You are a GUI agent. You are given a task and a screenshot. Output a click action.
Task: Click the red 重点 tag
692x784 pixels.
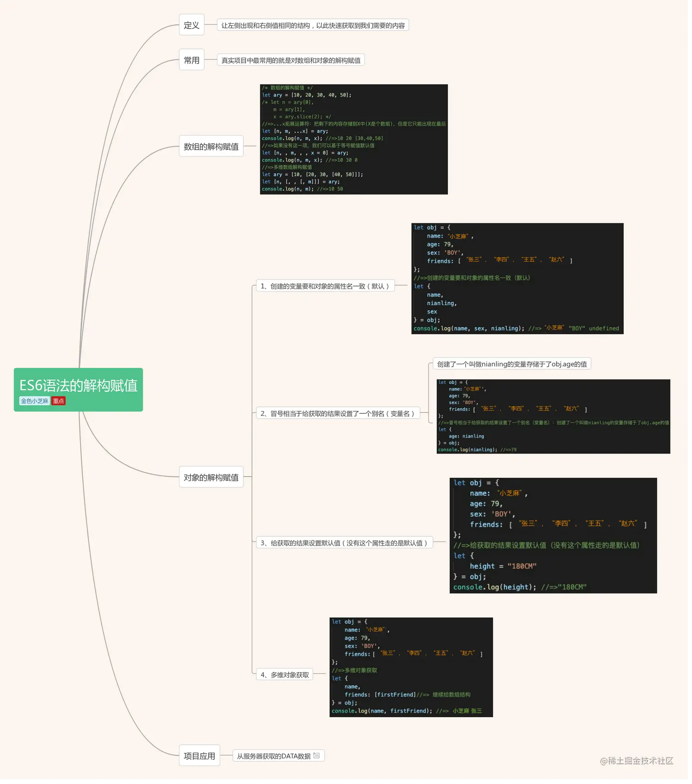click(59, 401)
